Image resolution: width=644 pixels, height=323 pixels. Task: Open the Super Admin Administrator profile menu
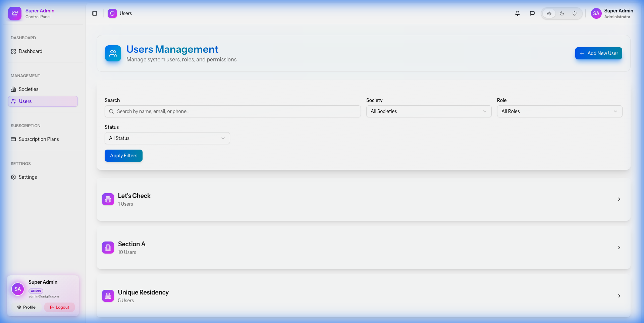[612, 13]
